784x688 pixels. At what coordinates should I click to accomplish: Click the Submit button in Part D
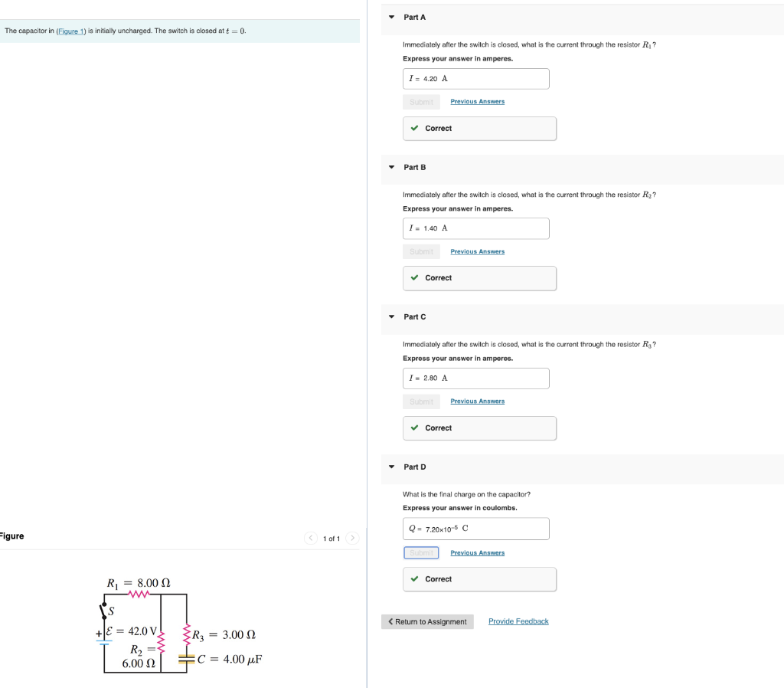tap(421, 552)
